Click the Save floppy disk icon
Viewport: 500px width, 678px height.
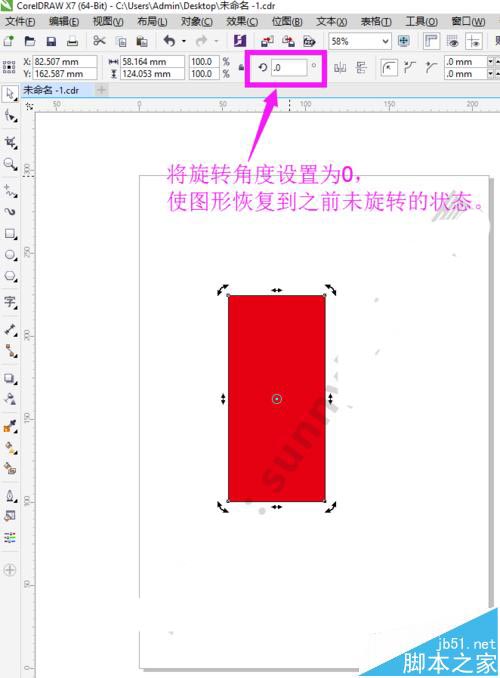[x=51, y=41]
